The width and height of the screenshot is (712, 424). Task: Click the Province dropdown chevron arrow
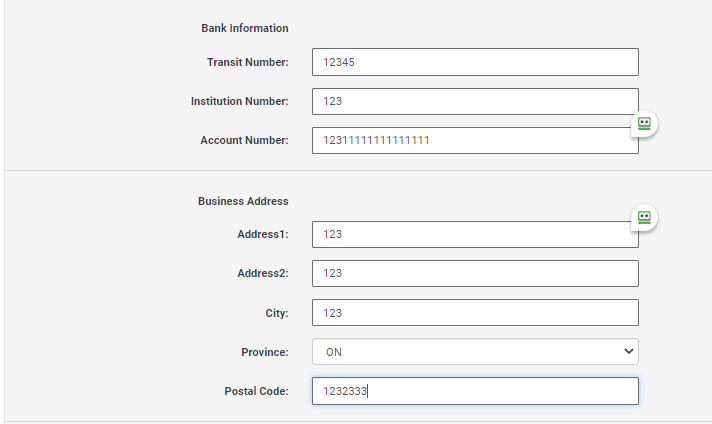(x=628, y=352)
